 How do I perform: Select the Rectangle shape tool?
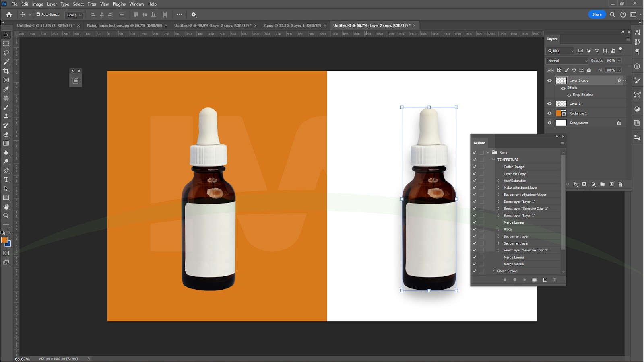[x=6, y=197]
